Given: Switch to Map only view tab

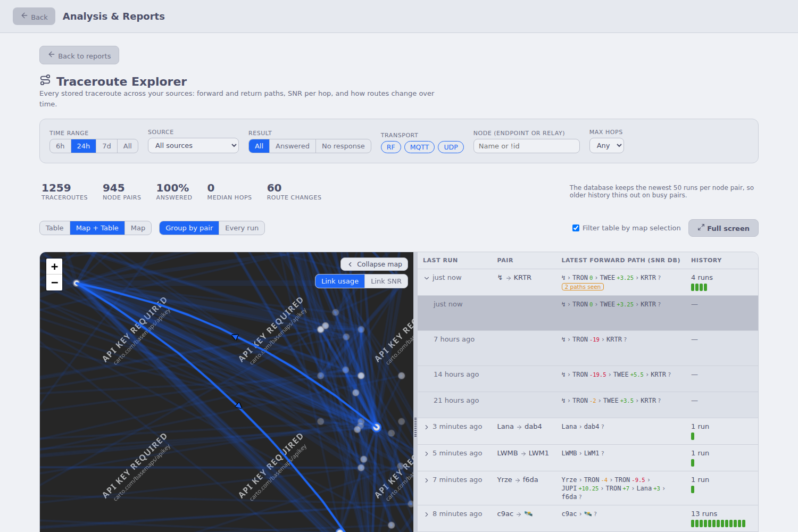Looking at the screenshot, I should click(138, 228).
